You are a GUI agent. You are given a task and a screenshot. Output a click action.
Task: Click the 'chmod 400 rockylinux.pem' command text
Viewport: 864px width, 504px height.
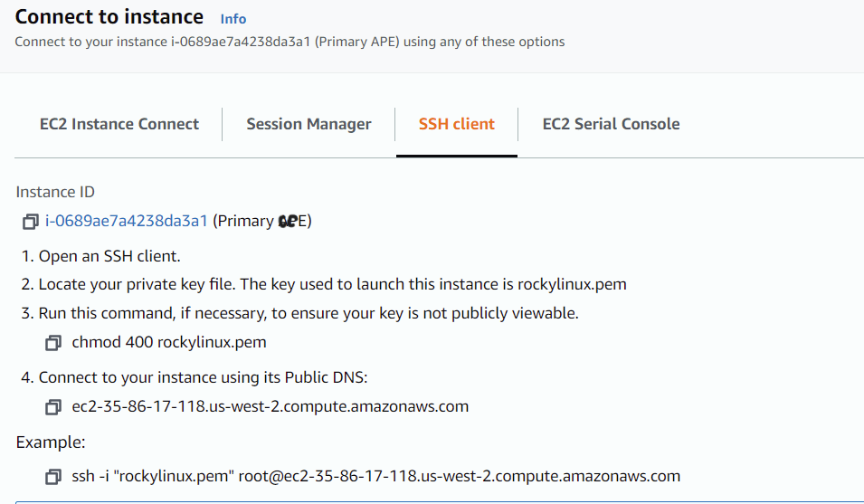click(169, 342)
